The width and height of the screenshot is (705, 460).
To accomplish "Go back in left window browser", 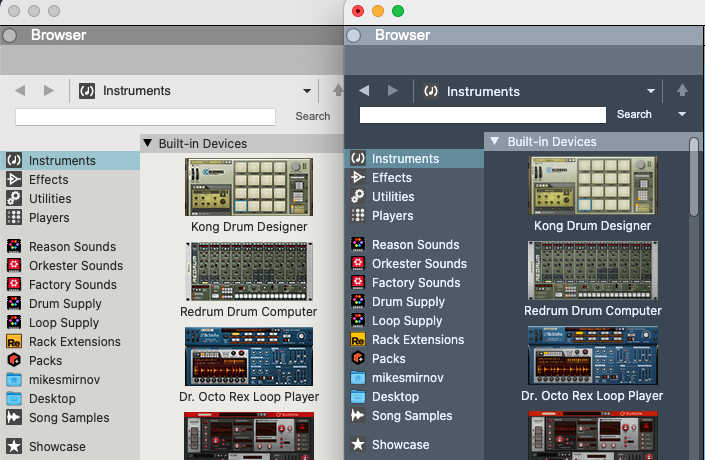I will (20, 90).
